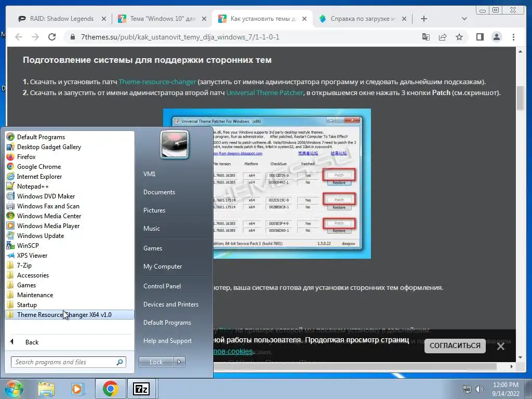Viewport: 532px width, 399px height.
Task: Open Control Panel from Start menu
Action: pos(162,286)
